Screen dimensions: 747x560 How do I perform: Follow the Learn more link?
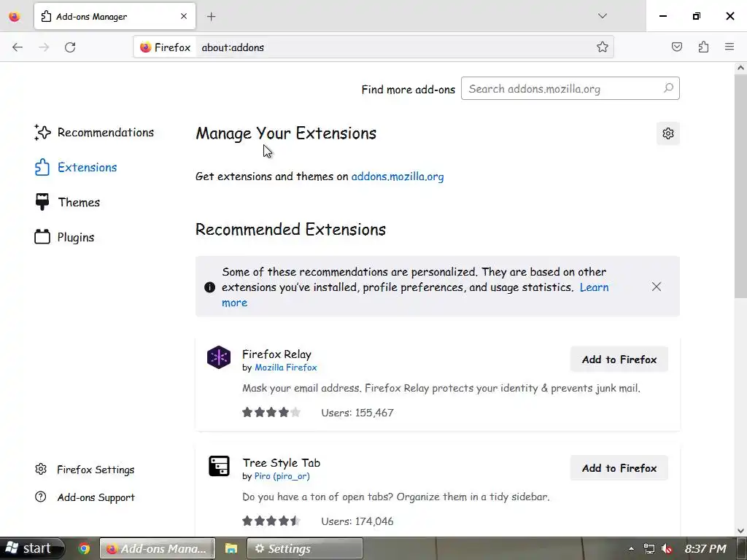[594, 287]
